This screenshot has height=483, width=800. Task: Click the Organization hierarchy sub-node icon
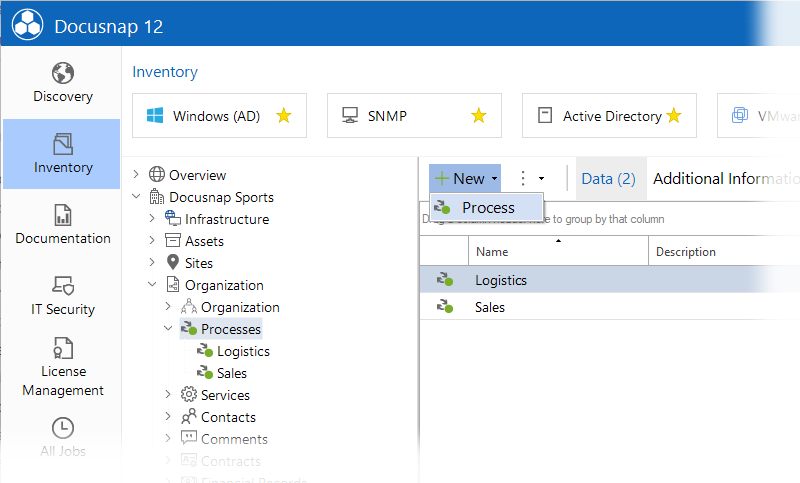point(189,306)
